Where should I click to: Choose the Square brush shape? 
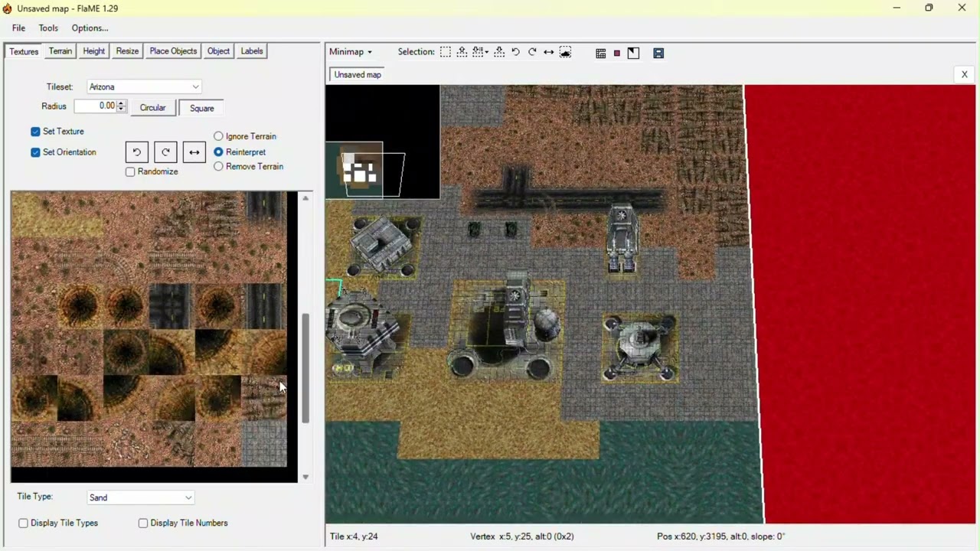click(x=202, y=108)
